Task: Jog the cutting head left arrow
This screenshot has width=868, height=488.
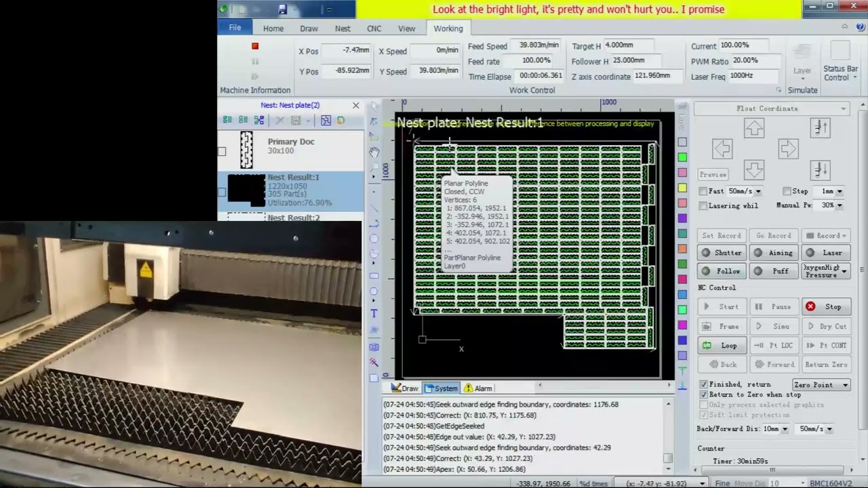Action: coord(722,148)
